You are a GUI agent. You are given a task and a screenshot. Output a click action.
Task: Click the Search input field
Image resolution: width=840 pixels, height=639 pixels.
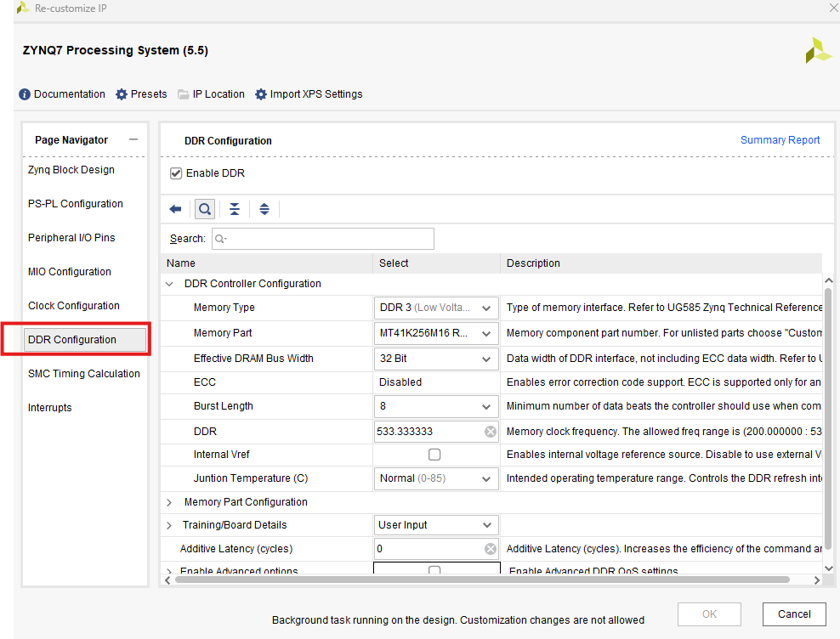tap(323, 239)
